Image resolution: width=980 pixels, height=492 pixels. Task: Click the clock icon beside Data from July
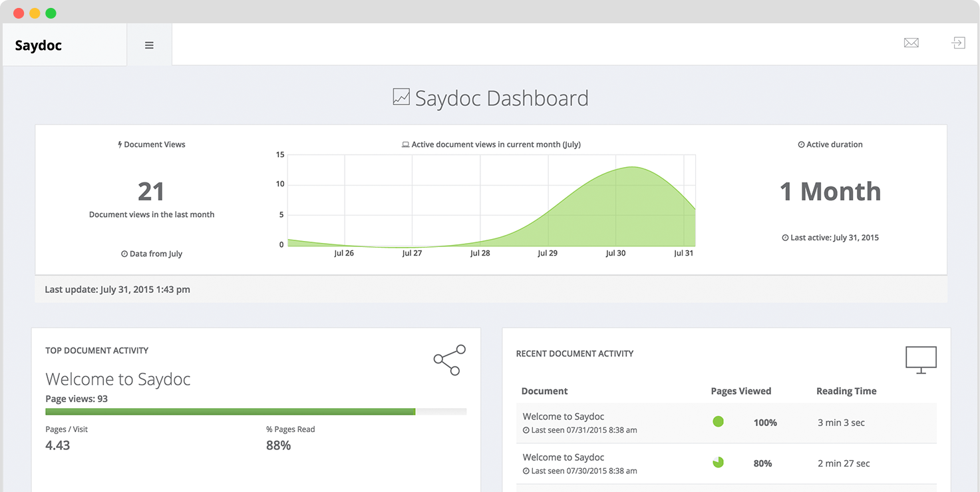[124, 254]
